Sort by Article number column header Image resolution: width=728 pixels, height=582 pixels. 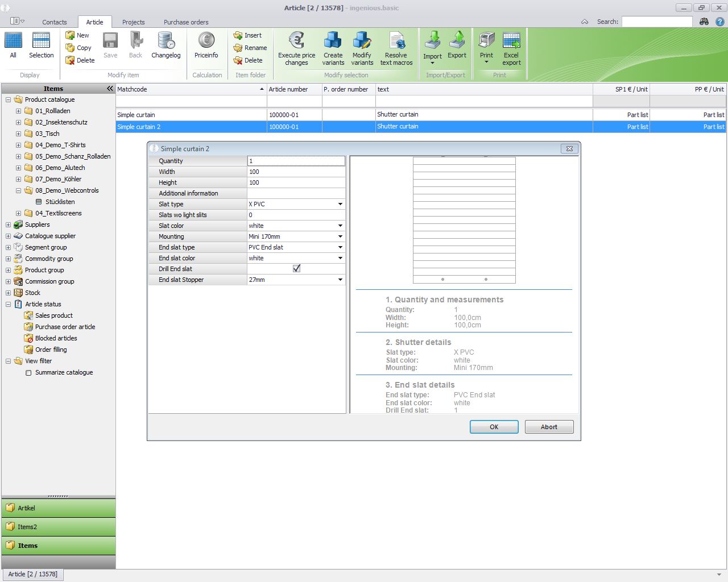295,89
